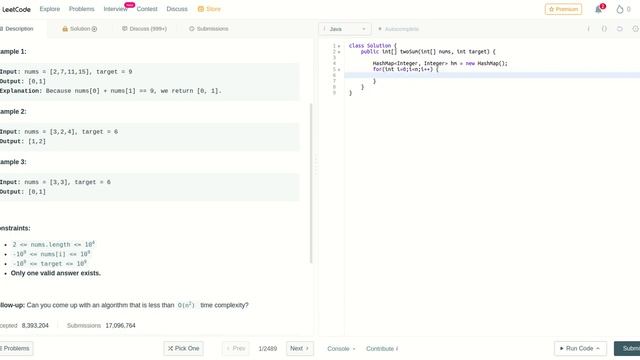Click the Submit button
This screenshot has height=360, width=640.
[x=627, y=349]
